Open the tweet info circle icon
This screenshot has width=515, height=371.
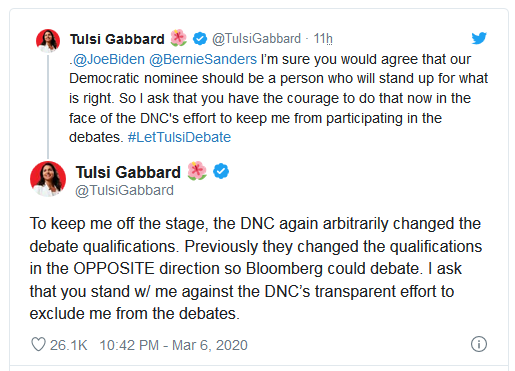pos(479,344)
